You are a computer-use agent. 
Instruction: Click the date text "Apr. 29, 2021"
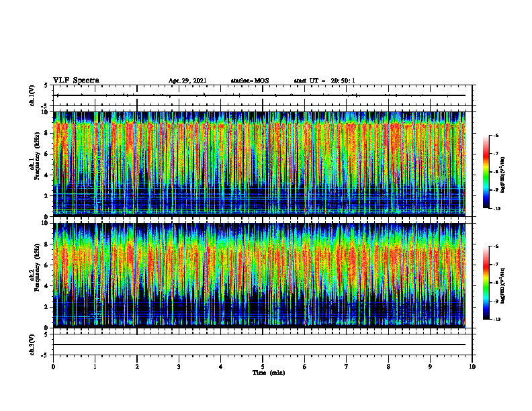[187, 81]
